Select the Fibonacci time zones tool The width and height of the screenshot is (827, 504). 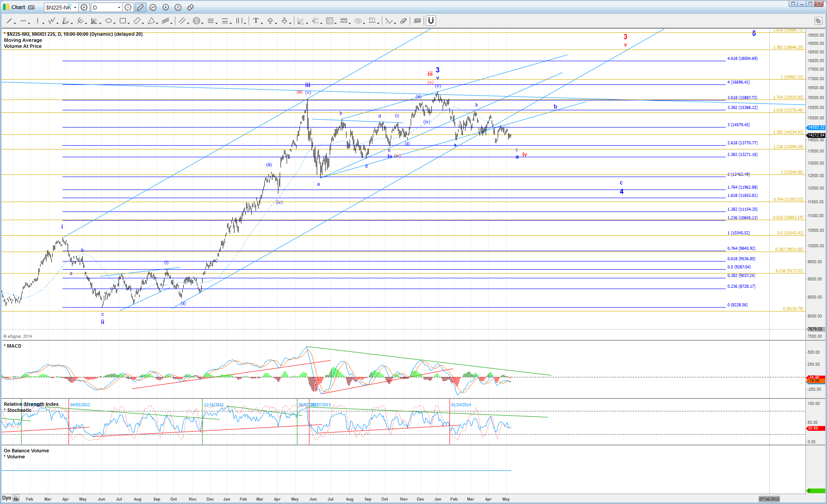point(239,21)
